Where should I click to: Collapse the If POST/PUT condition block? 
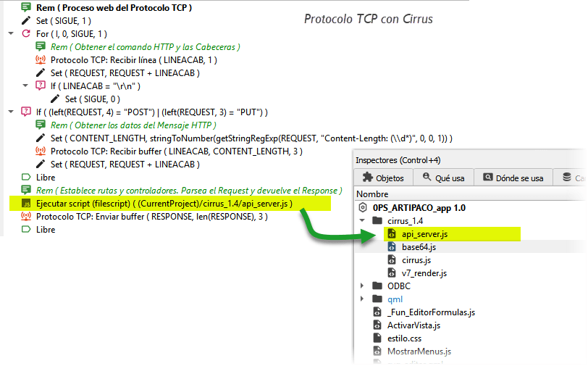10,112
